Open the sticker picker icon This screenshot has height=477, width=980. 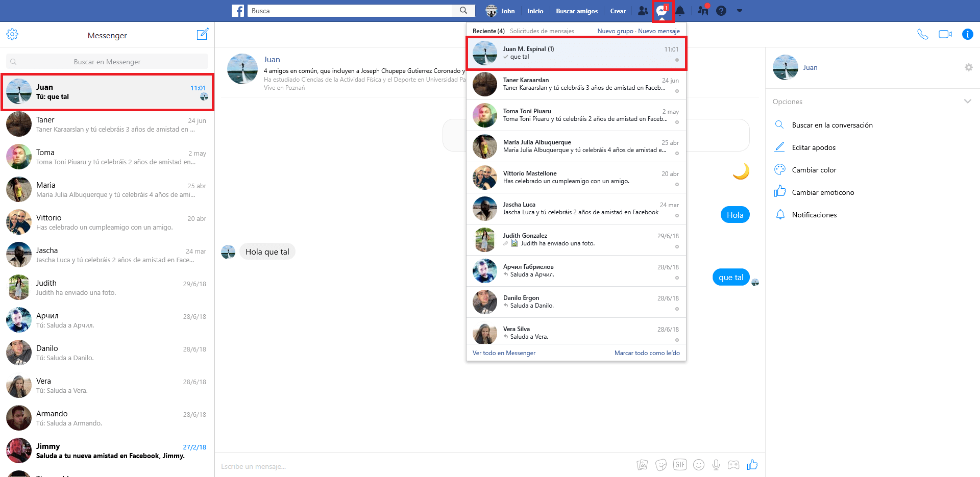(x=661, y=465)
